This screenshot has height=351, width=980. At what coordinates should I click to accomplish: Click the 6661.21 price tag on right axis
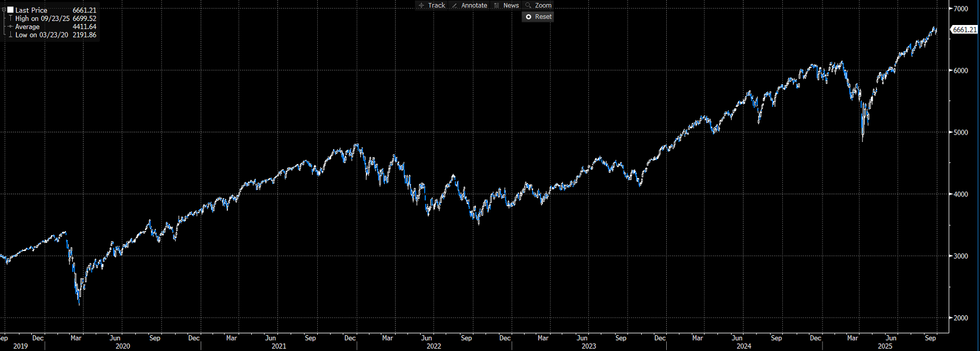click(965, 30)
